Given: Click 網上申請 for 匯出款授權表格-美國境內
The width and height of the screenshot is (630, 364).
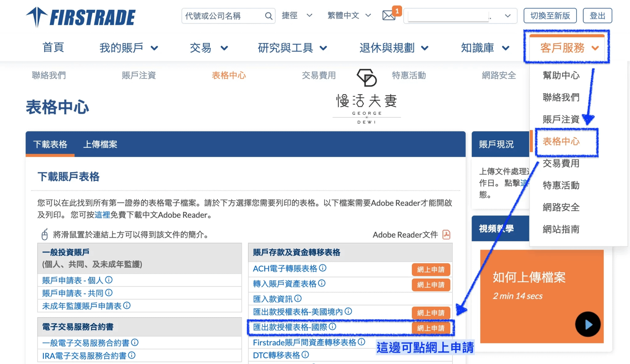Looking at the screenshot, I should [x=431, y=313].
